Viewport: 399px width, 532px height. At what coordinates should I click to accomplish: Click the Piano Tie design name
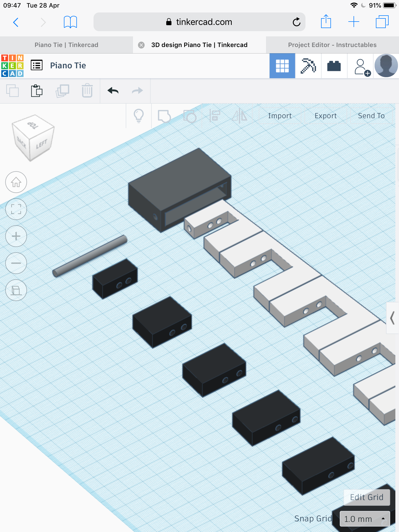(68, 65)
